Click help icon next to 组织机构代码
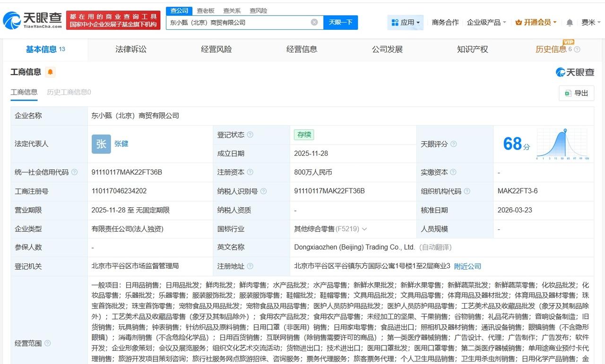The width and height of the screenshot is (605, 364). [467, 191]
